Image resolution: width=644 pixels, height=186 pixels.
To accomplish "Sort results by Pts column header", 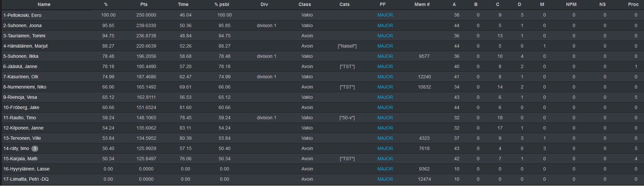I will [144, 5].
